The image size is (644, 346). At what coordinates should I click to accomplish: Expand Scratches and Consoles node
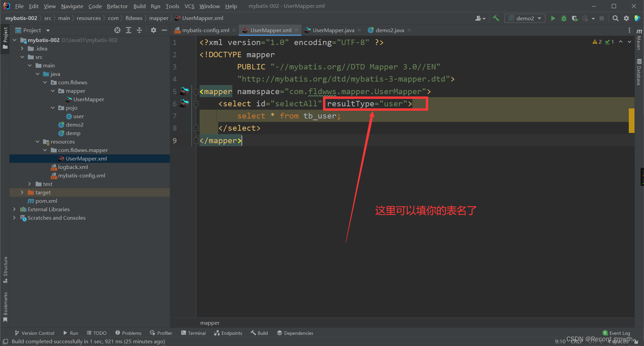(14, 218)
